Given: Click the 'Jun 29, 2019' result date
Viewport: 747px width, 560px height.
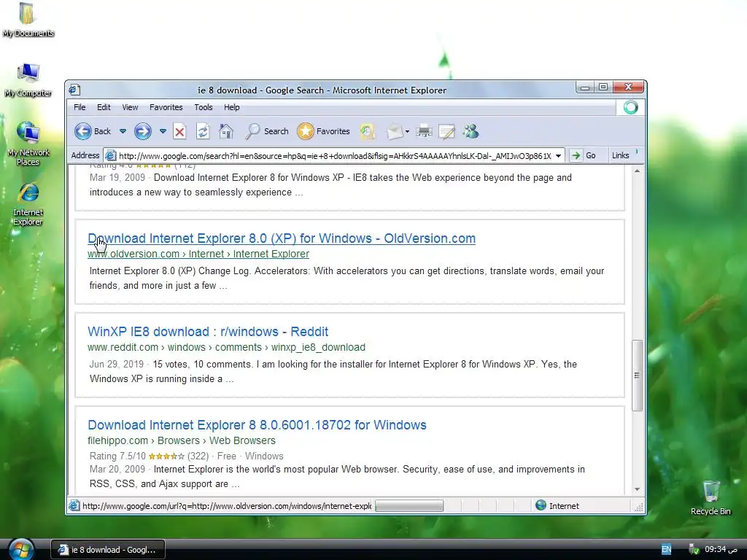Looking at the screenshot, I should [116, 365].
